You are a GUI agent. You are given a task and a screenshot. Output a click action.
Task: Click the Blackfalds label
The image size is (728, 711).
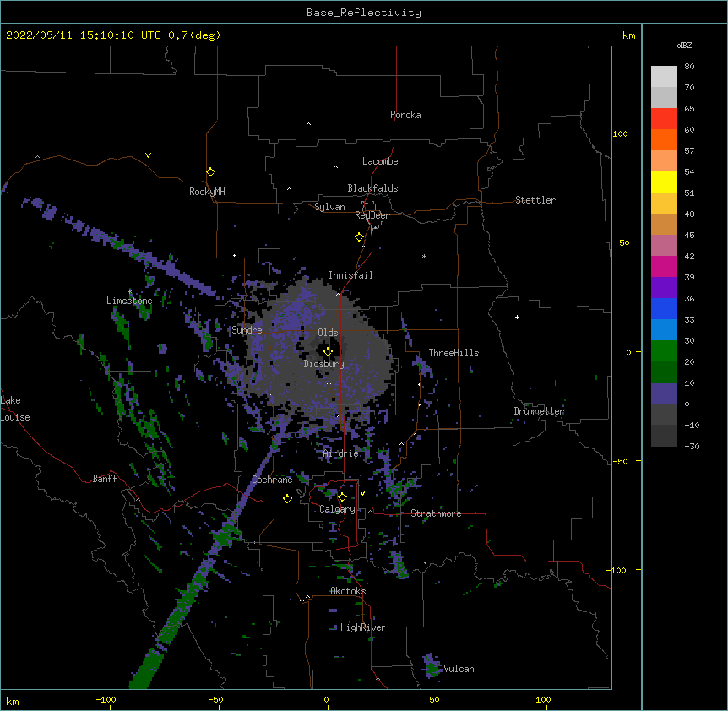click(x=372, y=188)
